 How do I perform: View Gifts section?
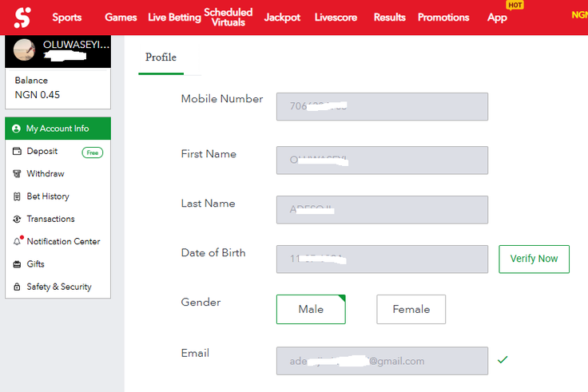click(58, 264)
